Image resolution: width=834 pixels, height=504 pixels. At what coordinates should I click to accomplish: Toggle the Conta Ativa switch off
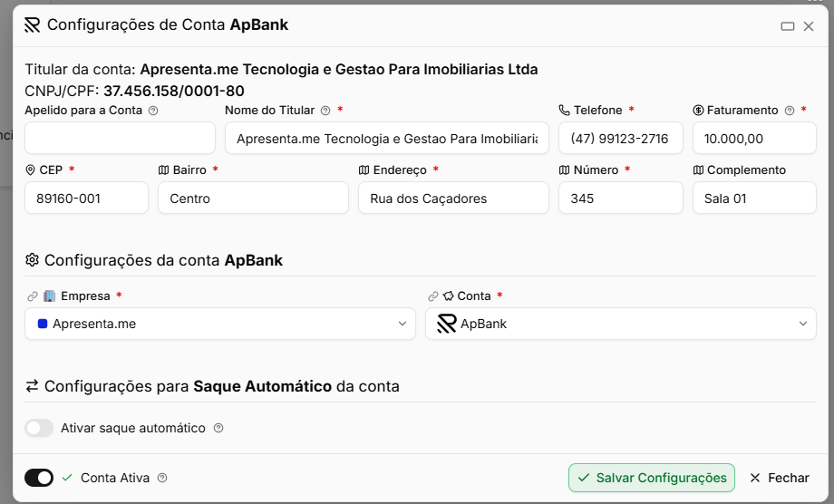click(x=39, y=478)
